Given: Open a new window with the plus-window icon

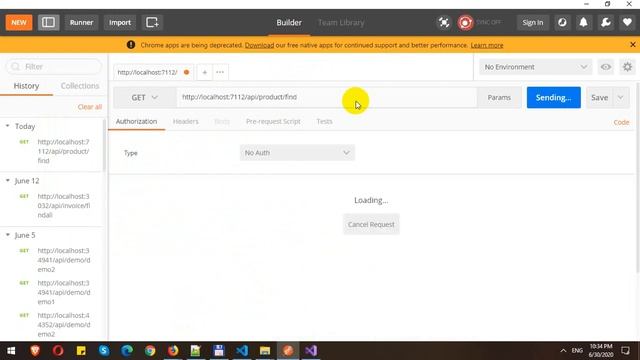Looking at the screenshot, I should (152, 22).
